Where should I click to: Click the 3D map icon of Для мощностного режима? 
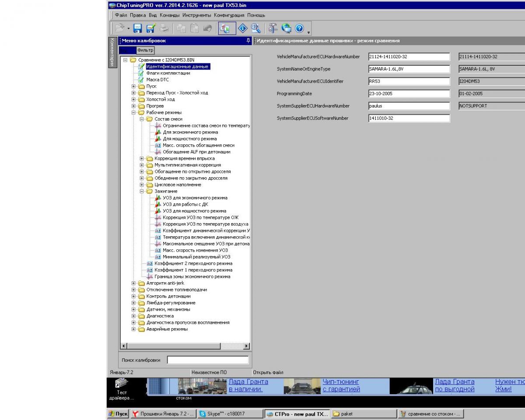click(158, 139)
